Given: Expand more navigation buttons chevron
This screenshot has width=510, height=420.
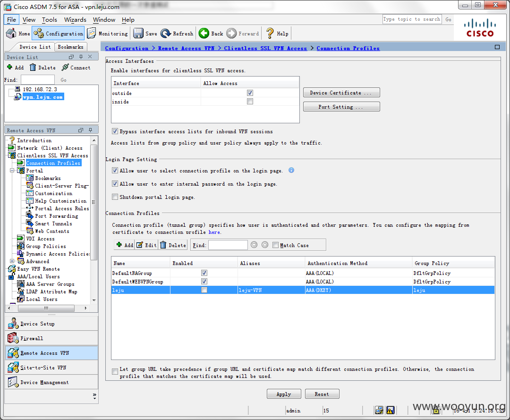Looking at the screenshot, I should 94,396.
